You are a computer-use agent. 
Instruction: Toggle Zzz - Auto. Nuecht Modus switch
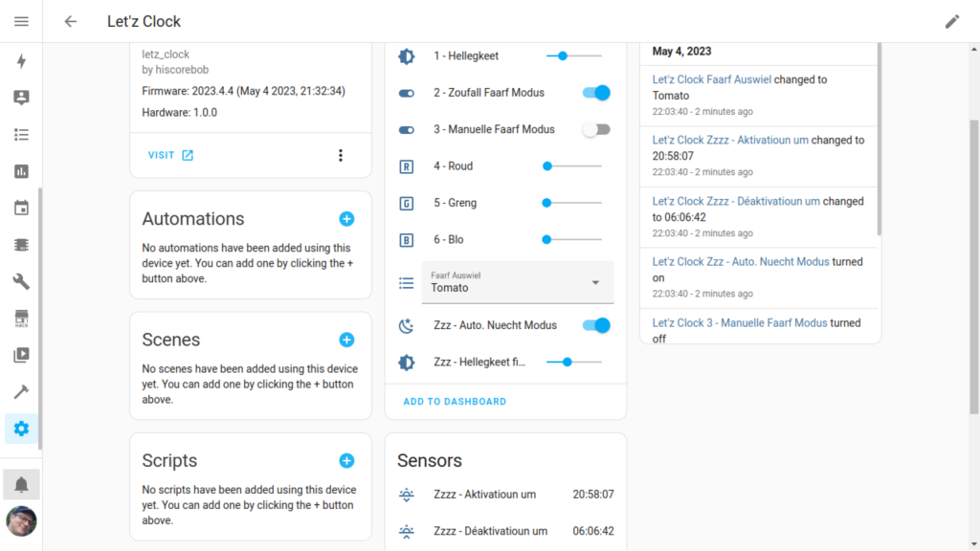pos(596,325)
